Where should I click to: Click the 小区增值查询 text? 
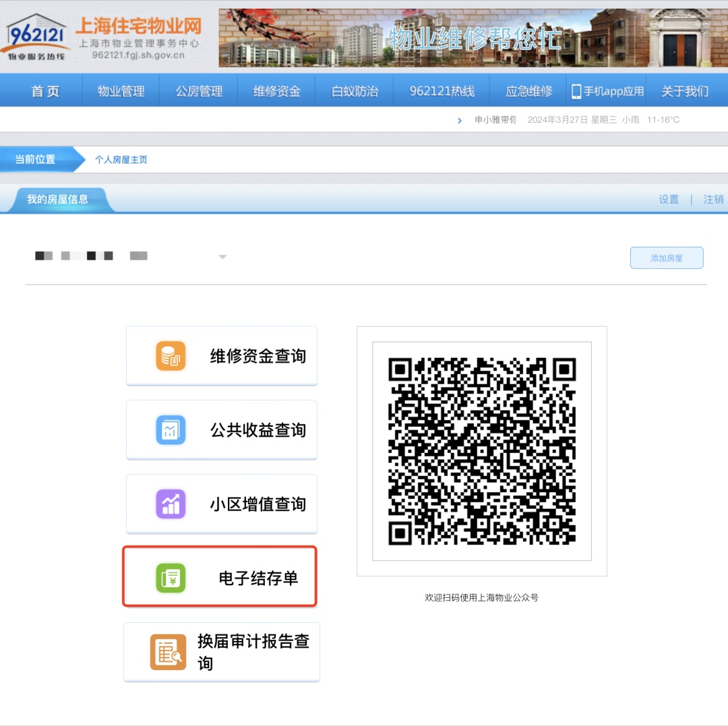pyautogui.click(x=258, y=504)
